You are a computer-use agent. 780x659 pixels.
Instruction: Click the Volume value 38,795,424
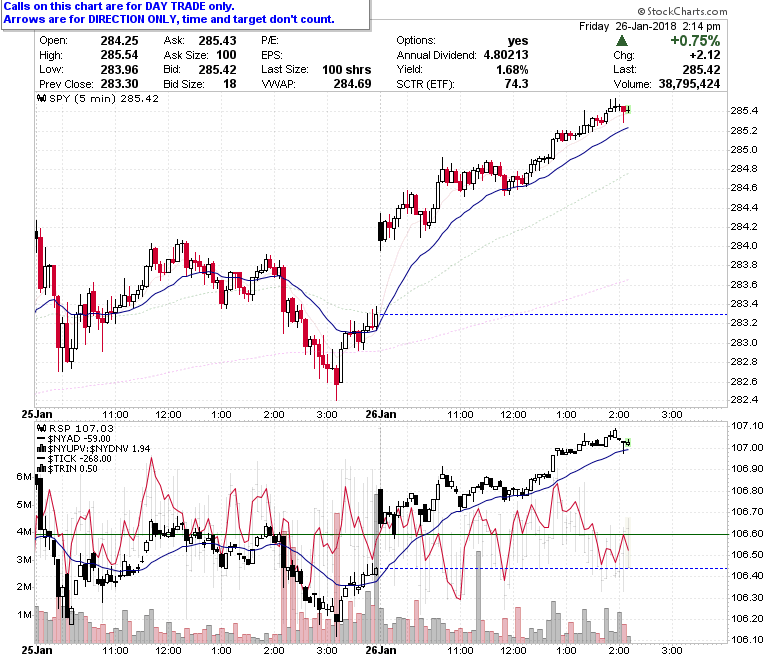pos(689,84)
